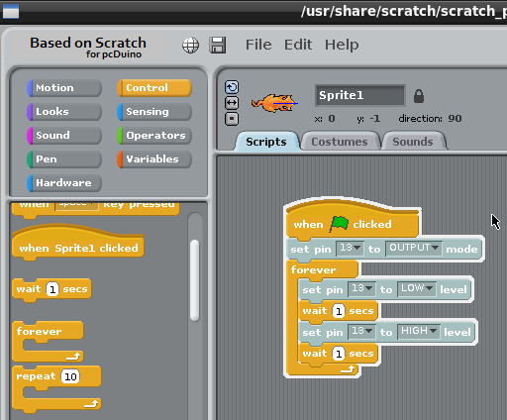Open the OUTPUT mode dropdown
This screenshot has height=420, width=507.
click(x=414, y=248)
